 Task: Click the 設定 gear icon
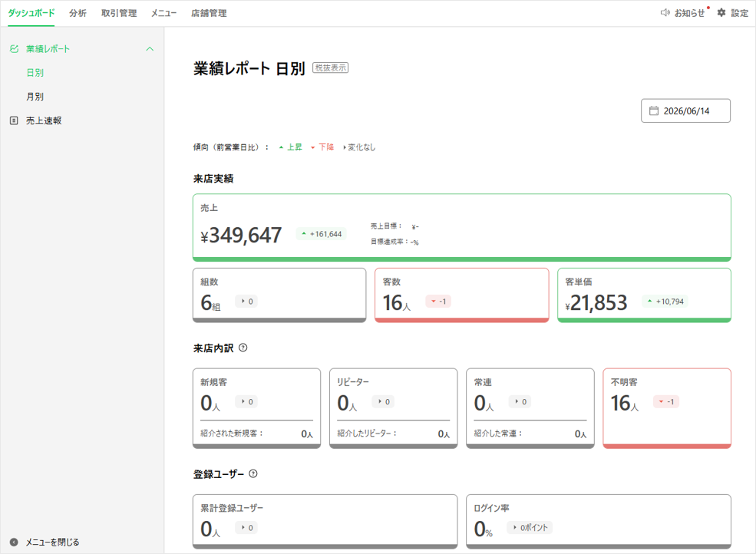click(x=721, y=13)
